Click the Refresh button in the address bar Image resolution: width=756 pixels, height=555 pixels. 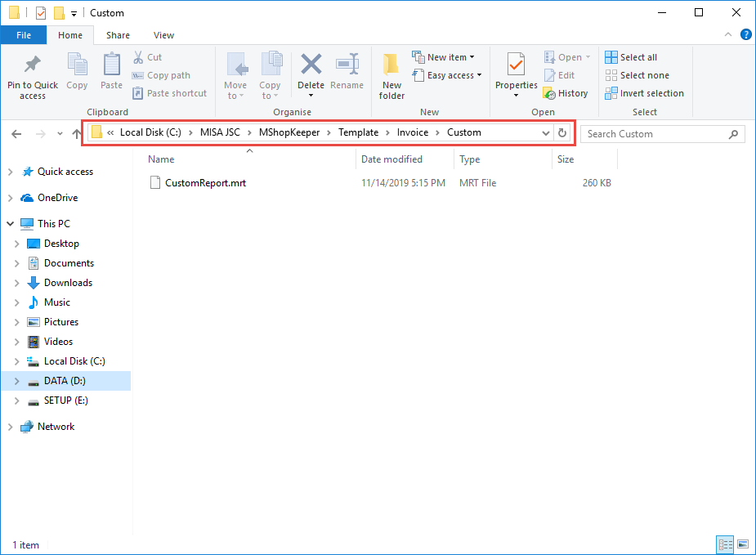click(x=562, y=132)
